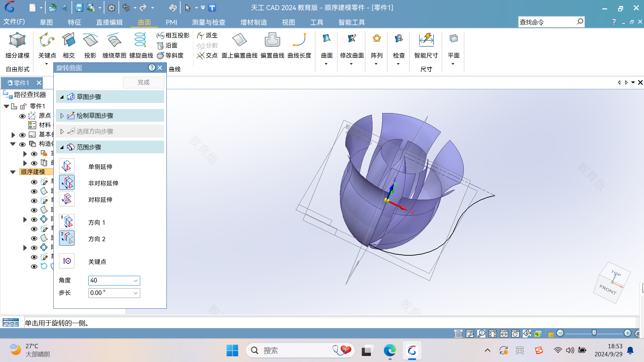Image resolution: width=644 pixels, height=362 pixels.
Task: Click the help question icon in 旋转曲面 panel
Action: pos(152,68)
